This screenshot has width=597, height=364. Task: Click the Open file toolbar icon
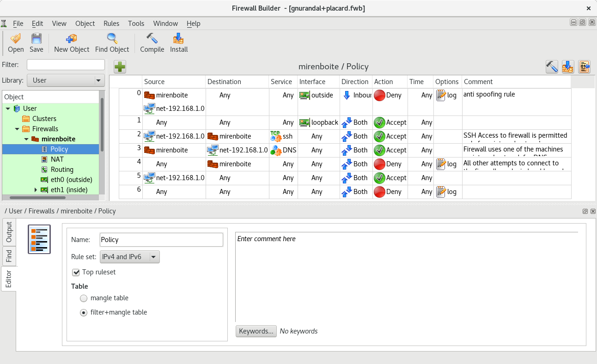16,39
